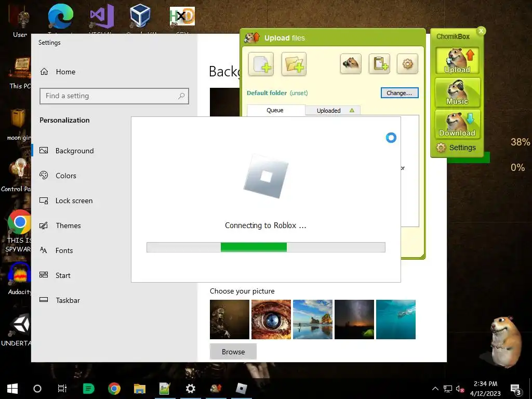Click the paste from clipboard icon in Upload files
Viewport: 532px width, 399px height.
[x=379, y=63]
